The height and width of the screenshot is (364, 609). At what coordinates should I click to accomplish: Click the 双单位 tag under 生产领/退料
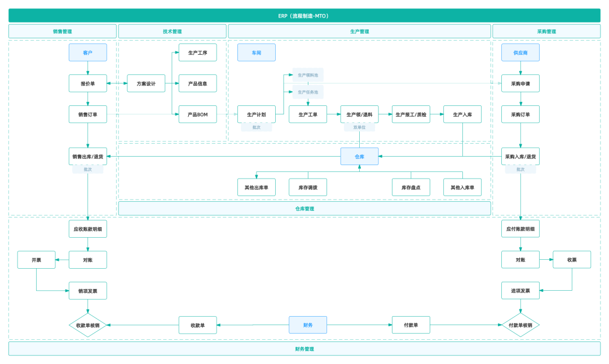point(359,127)
